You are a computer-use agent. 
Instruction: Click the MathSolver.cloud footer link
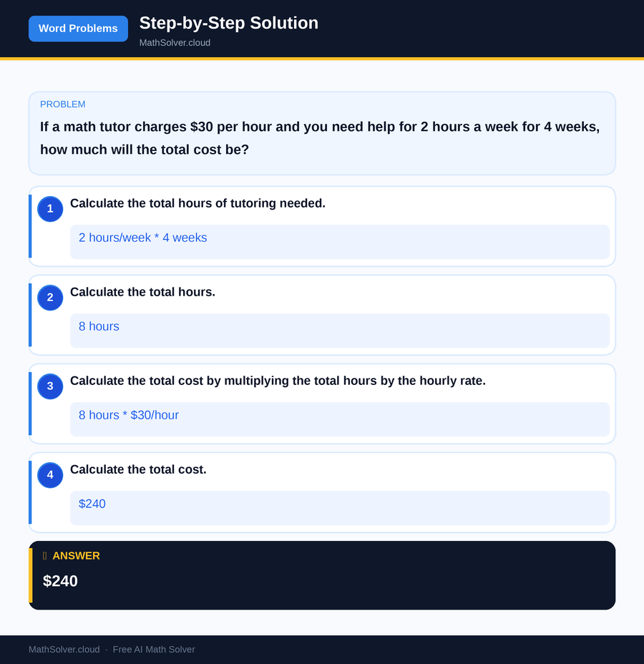[x=64, y=649]
